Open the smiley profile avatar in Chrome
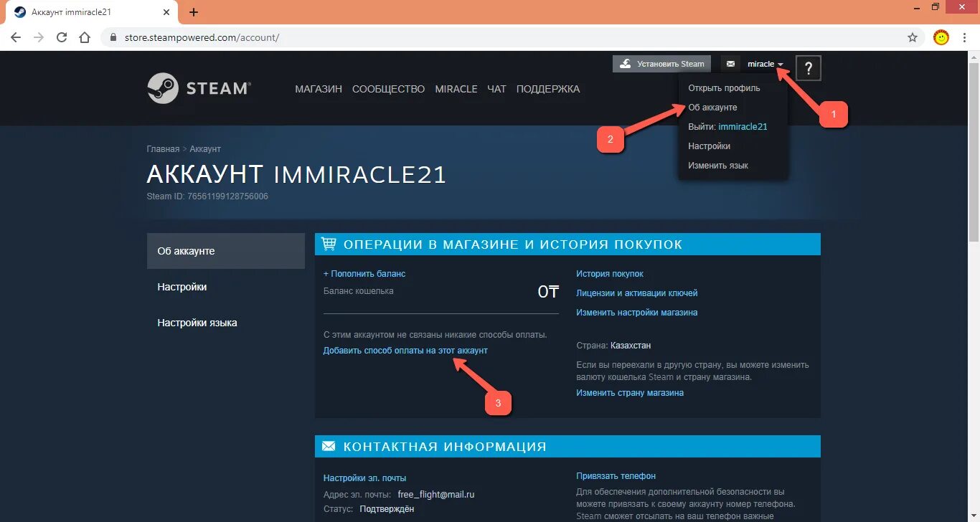This screenshot has height=522, width=980. 941,37
